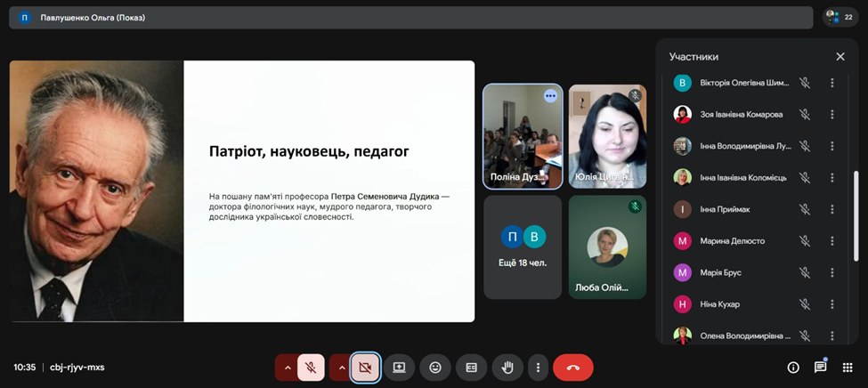
Task: Click the 'Ещё 18 чел.' tile
Action: (523, 247)
